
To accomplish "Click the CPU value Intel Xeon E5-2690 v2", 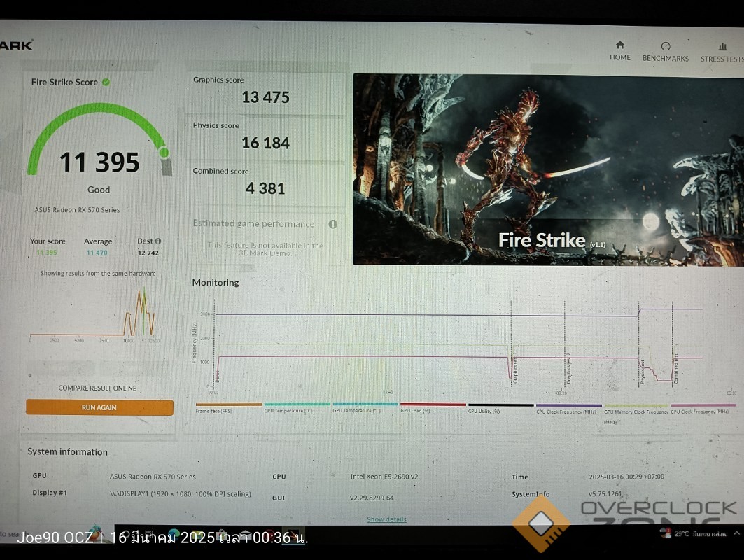I will click(384, 477).
